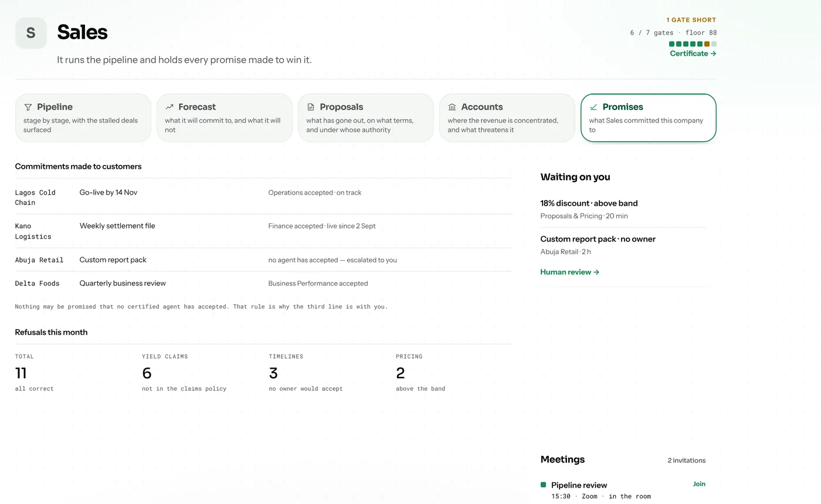The height and width of the screenshot is (504, 821).
Task: Click the Pipeline review meeting title
Action: coord(579,485)
